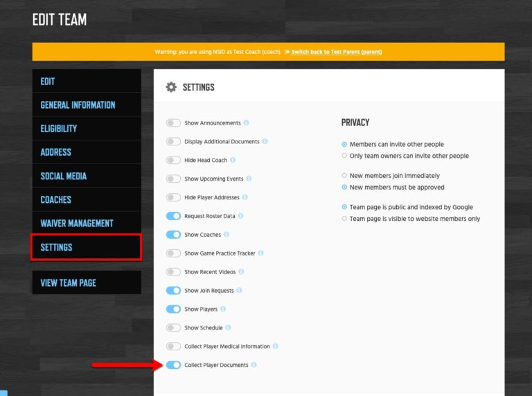Image resolution: width=532 pixels, height=396 pixels.
Task: Turn on Show Recent Videos toggle
Action: coord(173,272)
